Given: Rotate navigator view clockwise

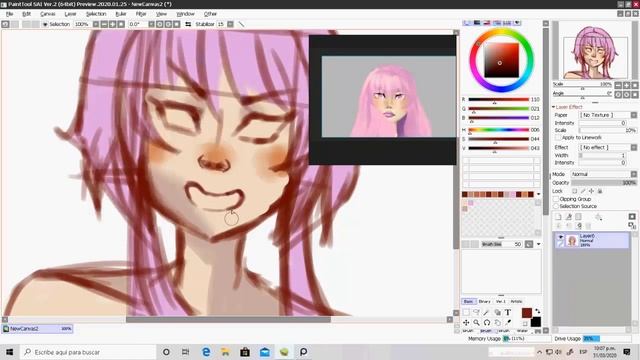Looking at the screenshot, I should [626, 94].
